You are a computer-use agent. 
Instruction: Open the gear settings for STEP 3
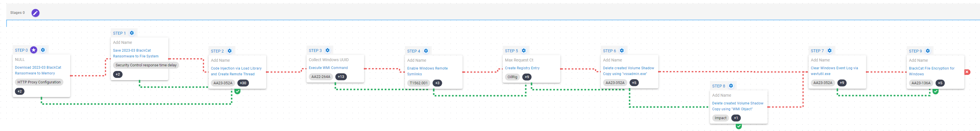pos(328,50)
